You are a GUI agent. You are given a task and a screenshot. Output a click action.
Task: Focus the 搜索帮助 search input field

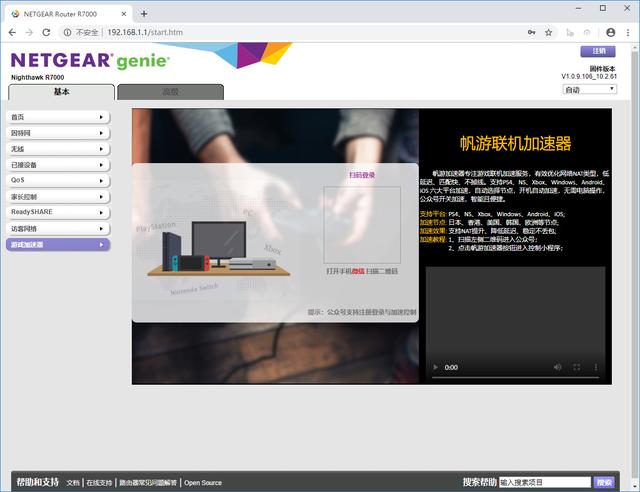click(545, 483)
